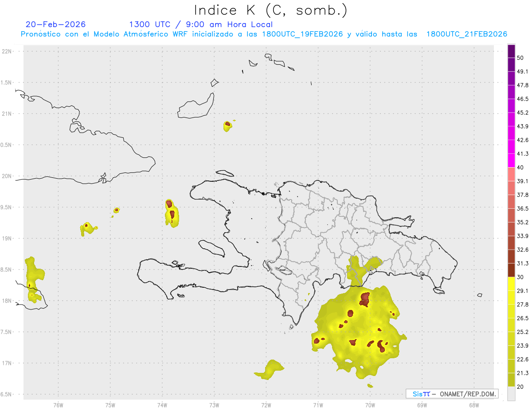This screenshot has height=411, width=532.
Task: Click the colorbar value '46.5'
Action: [x=523, y=99]
